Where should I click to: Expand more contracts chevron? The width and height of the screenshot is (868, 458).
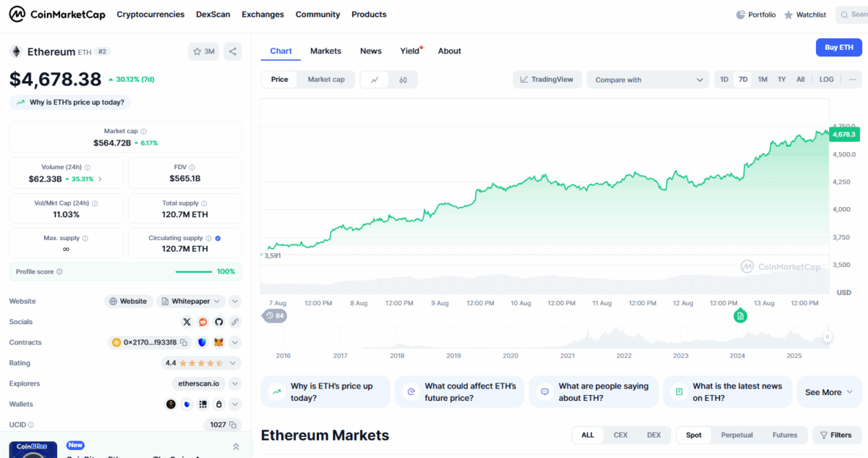235,342
